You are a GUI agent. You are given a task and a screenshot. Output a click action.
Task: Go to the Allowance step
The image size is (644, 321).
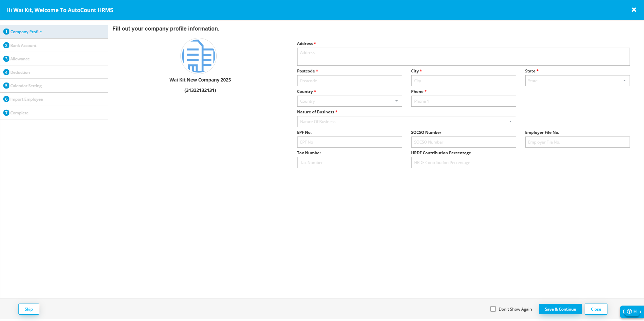(x=54, y=59)
